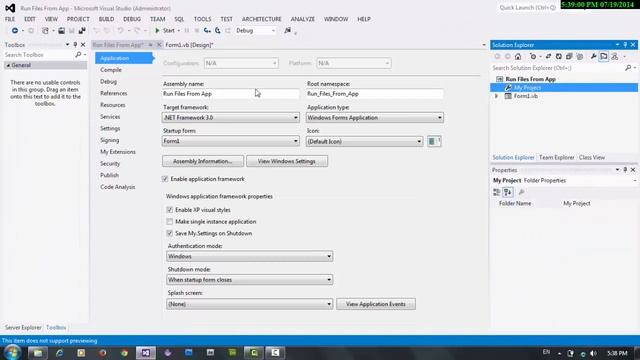Click Assembly name text field
The image size is (640, 360).
[231, 94]
